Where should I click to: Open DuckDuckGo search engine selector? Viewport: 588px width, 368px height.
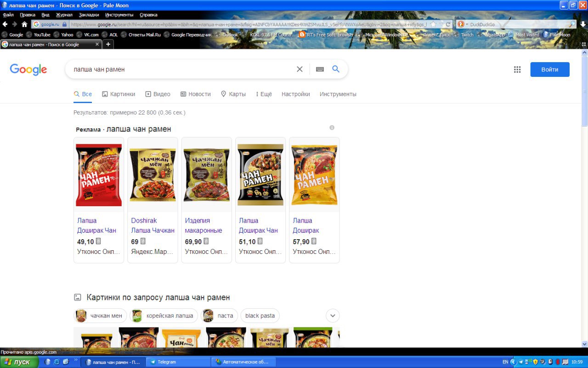[x=463, y=24]
